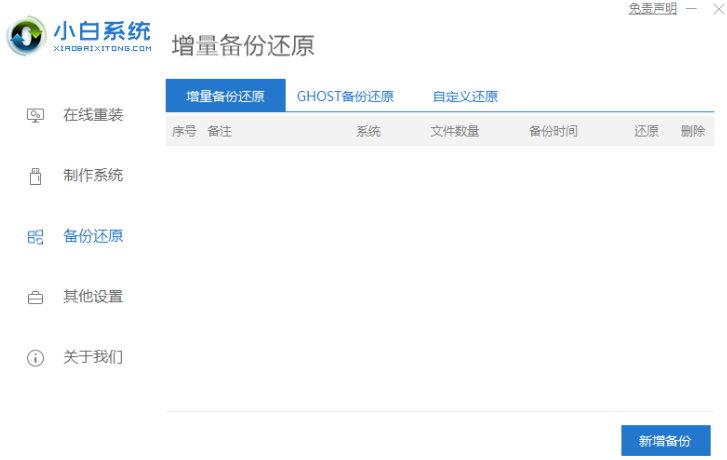
Task: Minimize the window with the dash button
Action: [x=691, y=8]
